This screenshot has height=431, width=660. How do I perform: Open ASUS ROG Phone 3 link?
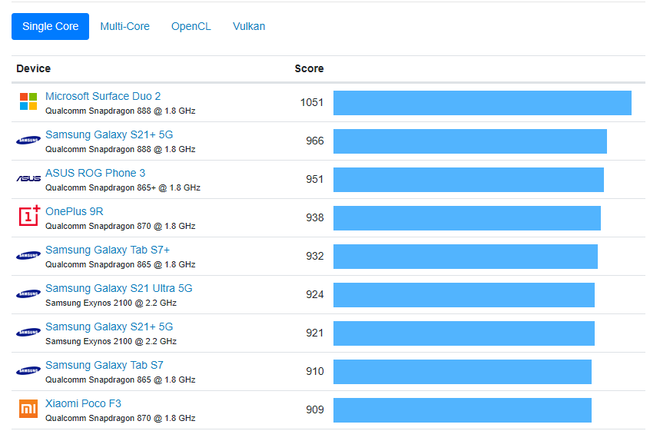pyautogui.click(x=95, y=173)
